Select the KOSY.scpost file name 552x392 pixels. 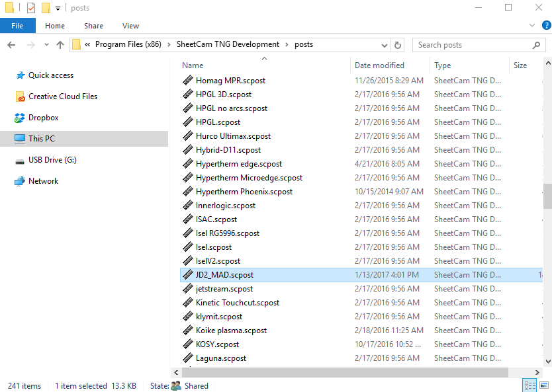217,344
